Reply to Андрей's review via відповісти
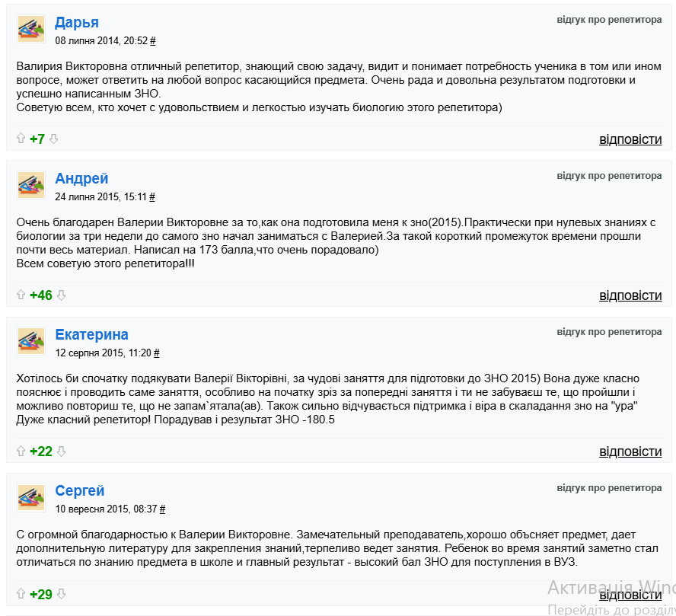The image size is (676, 616). point(630,295)
